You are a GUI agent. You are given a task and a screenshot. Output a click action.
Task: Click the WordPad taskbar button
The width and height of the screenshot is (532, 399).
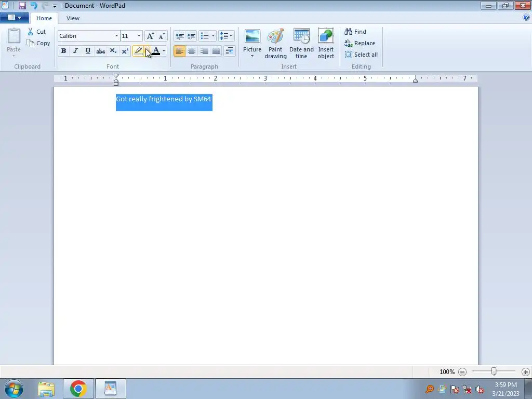[x=111, y=389]
